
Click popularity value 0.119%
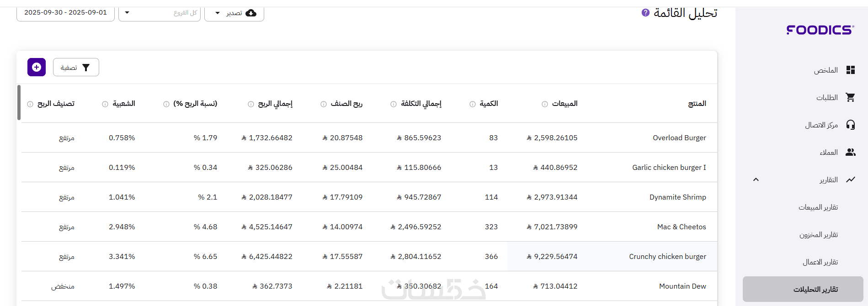coord(122,167)
